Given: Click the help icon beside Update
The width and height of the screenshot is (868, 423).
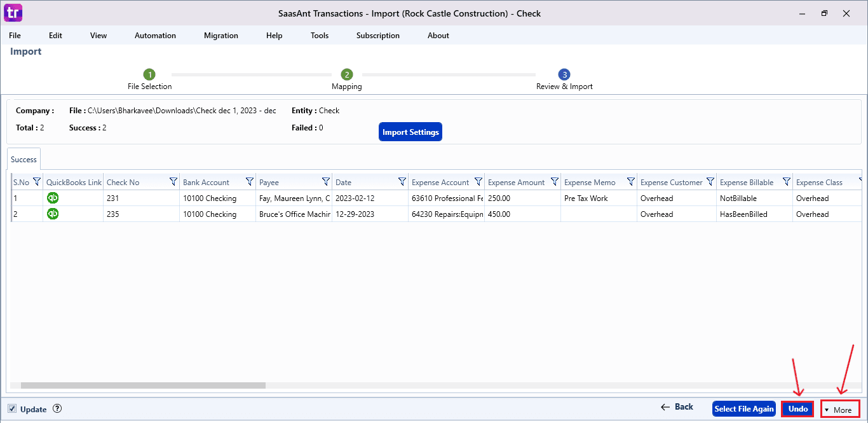Looking at the screenshot, I should (57, 409).
